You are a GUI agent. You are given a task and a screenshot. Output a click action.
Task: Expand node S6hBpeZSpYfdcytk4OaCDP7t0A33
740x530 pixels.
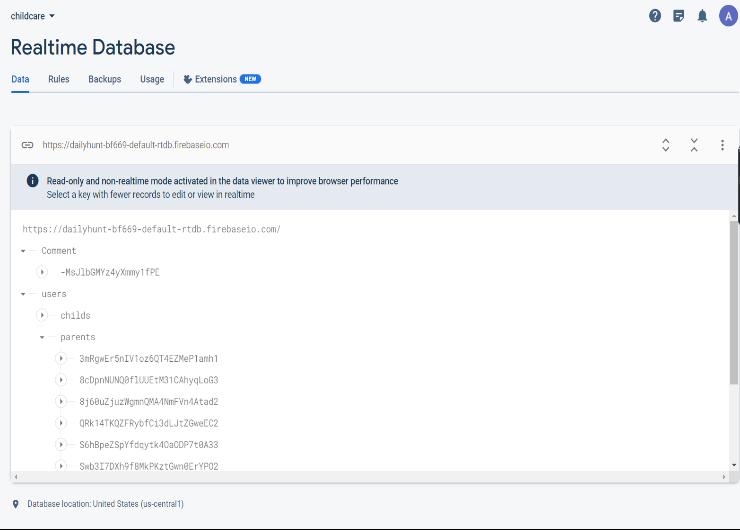point(61,445)
